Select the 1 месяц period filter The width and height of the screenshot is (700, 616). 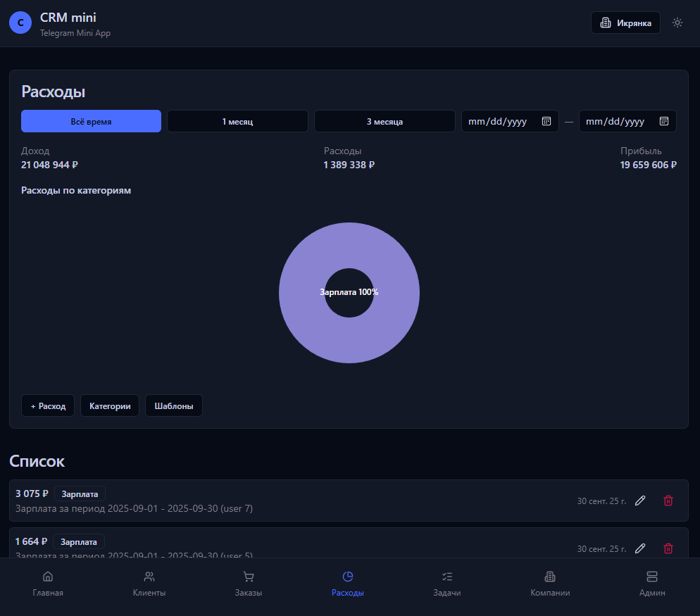(237, 121)
